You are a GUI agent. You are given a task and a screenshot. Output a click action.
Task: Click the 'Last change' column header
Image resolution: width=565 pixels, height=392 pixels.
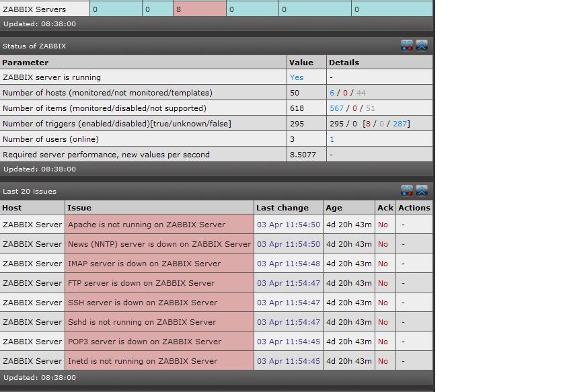point(282,208)
